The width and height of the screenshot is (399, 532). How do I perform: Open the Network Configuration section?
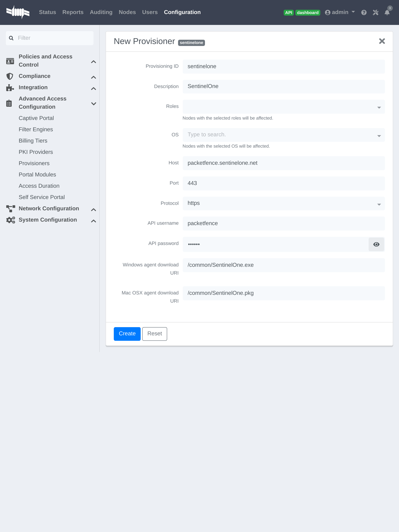click(49, 209)
